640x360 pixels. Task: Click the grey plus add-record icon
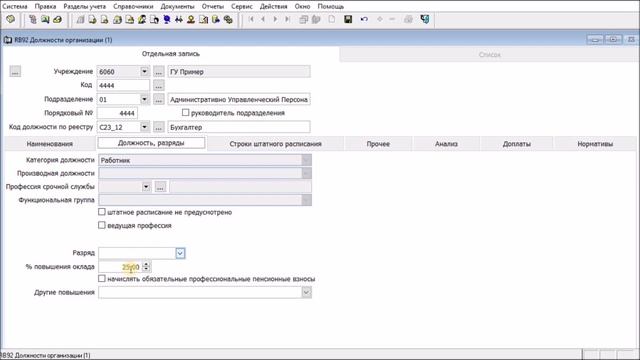[380, 19]
